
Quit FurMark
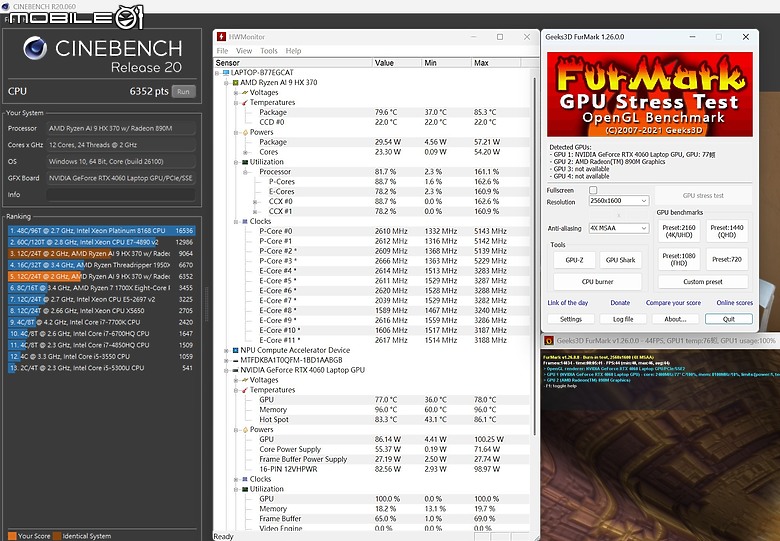[729, 319]
